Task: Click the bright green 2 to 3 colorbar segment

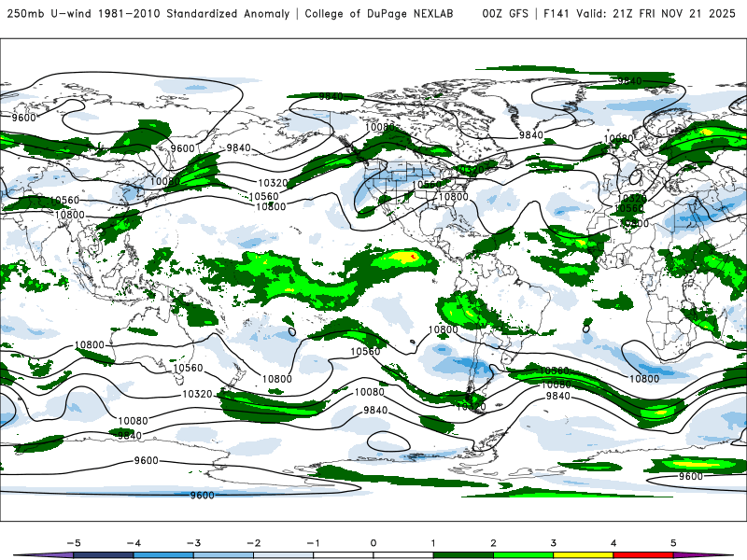Action: [523, 555]
